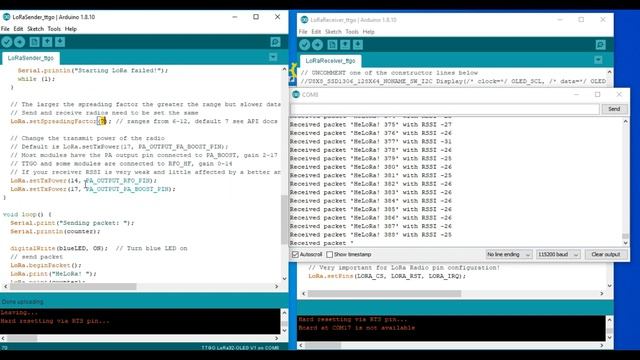Open No line ending dropdown

click(509, 254)
